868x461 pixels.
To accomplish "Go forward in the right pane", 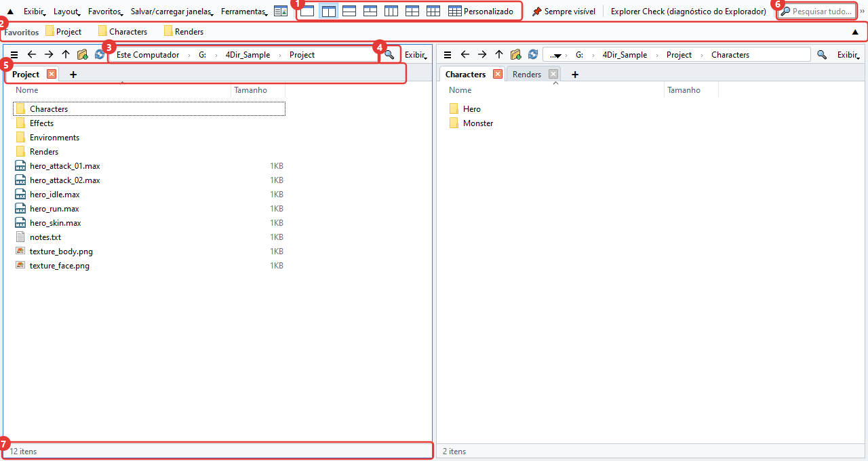I will point(482,55).
